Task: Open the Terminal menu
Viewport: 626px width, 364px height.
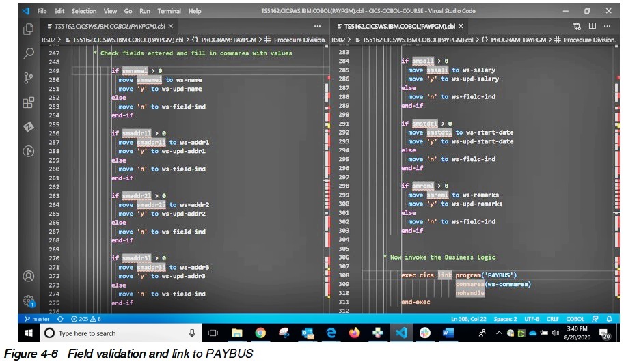Action: (x=169, y=11)
